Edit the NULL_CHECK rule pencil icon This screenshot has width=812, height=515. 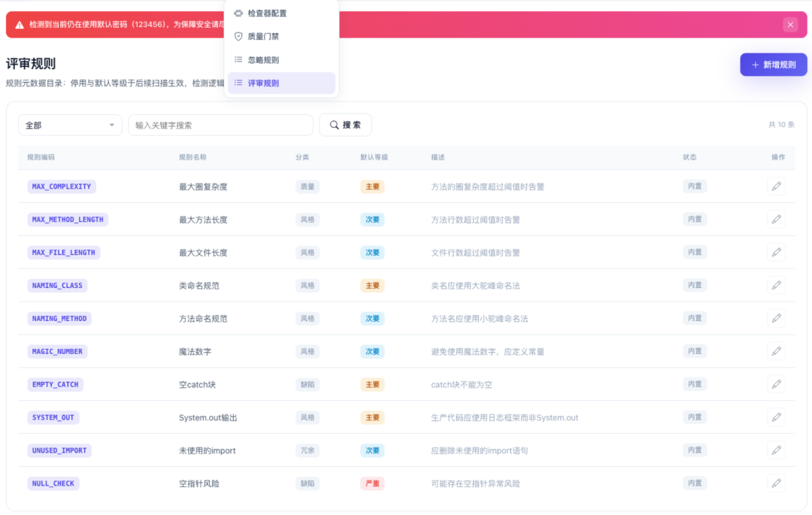click(776, 483)
